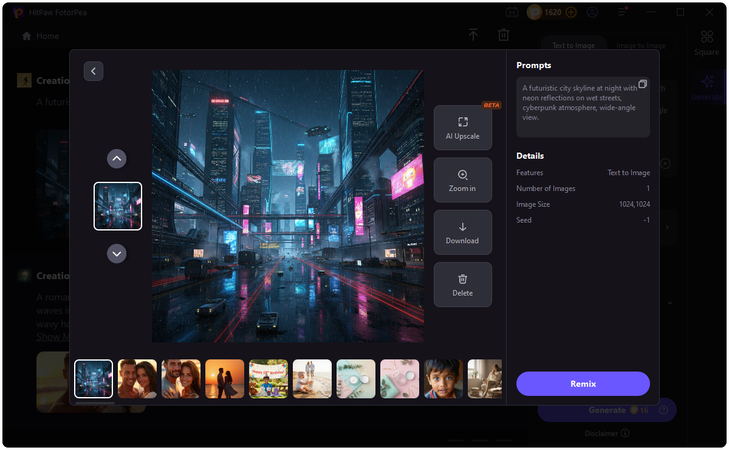Click the Zoom in button
729x450 pixels.
[463, 180]
